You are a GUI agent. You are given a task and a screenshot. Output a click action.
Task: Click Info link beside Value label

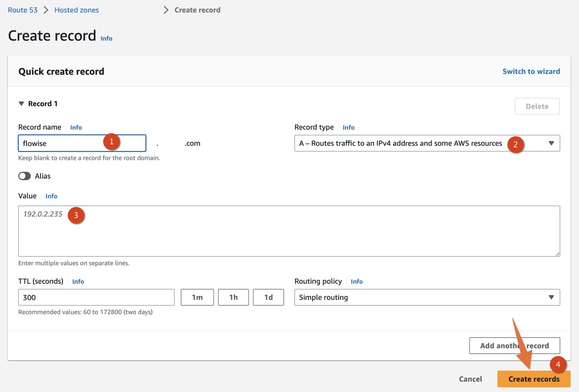pyautogui.click(x=51, y=196)
